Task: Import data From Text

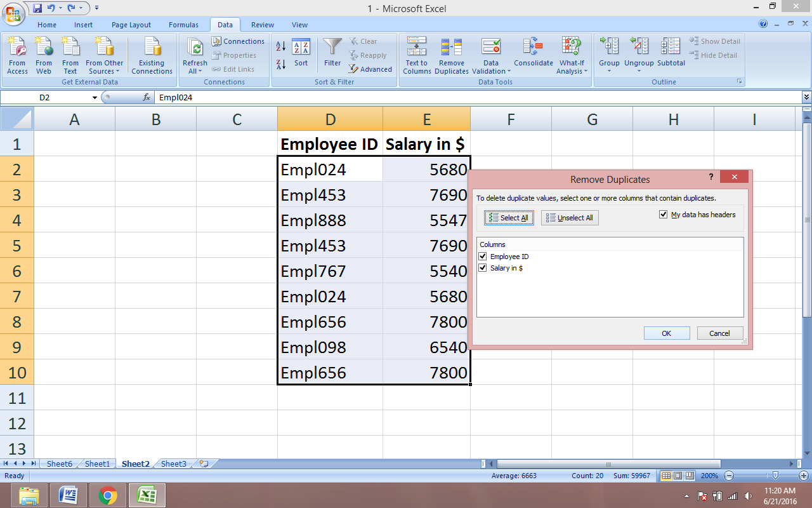Action: coord(70,56)
